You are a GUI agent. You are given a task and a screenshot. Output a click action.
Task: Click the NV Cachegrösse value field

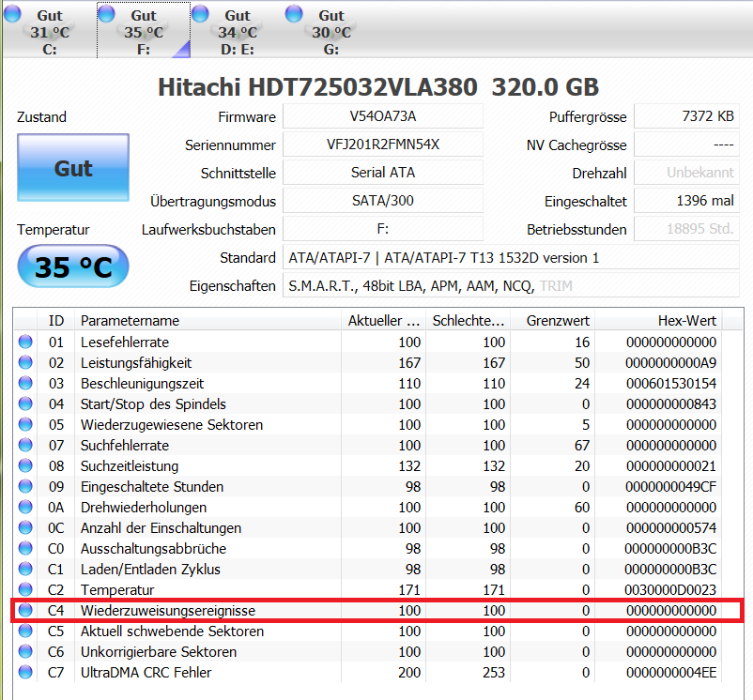(x=686, y=145)
